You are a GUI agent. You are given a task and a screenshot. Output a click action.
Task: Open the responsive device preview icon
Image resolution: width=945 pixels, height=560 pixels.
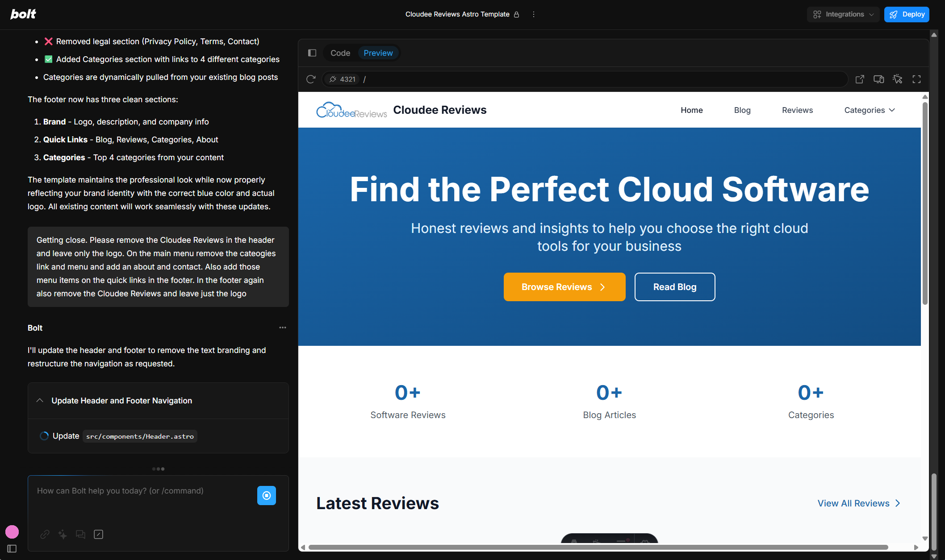pos(878,79)
